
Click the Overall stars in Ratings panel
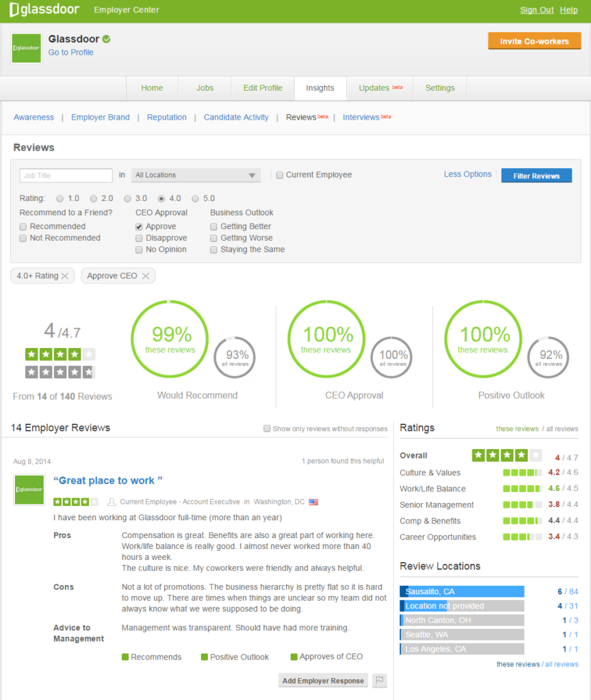[x=507, y=455]
